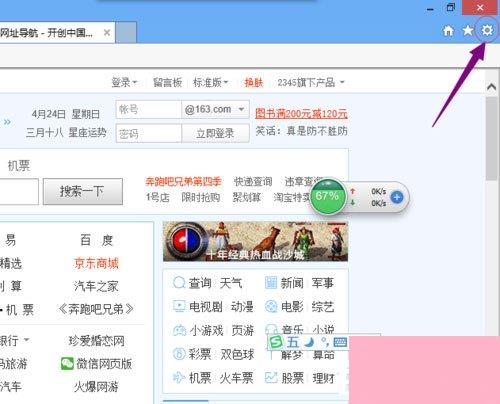Click the 股票 stock chart icon
Screen dimensions: 500x404
pos(271,378)
